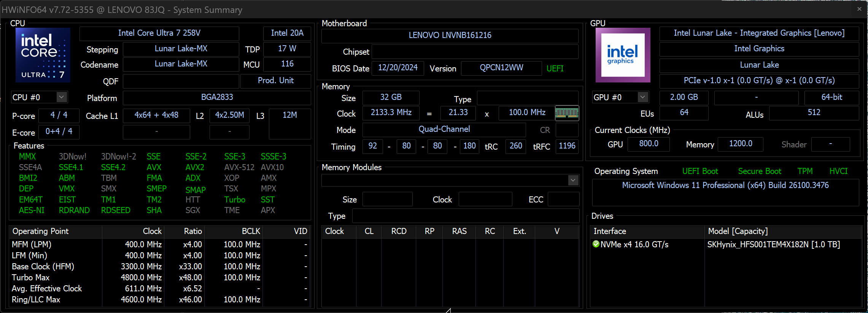Click the E-core 0+4 / 4 value
This screenshot has width=868, height=313.
coord(59,131)
